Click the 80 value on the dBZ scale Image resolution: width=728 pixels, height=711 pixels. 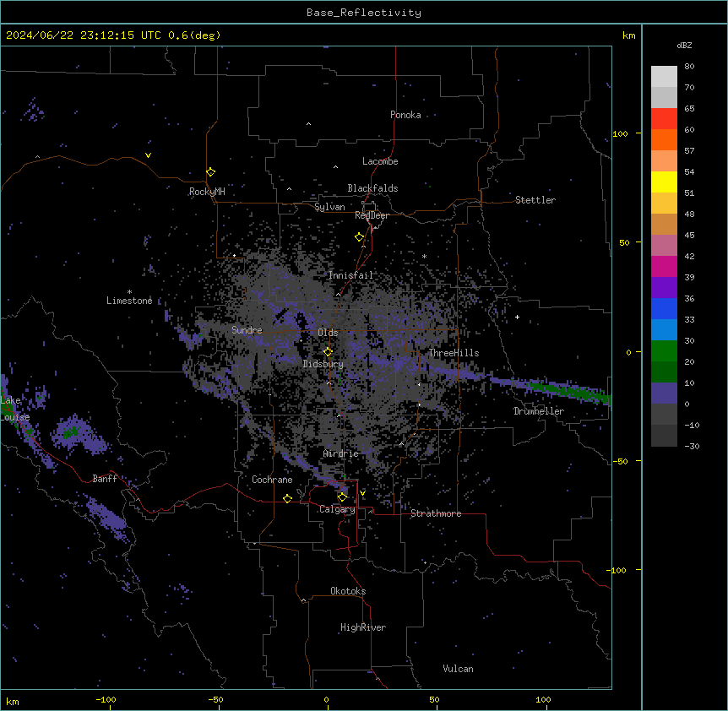689,67
